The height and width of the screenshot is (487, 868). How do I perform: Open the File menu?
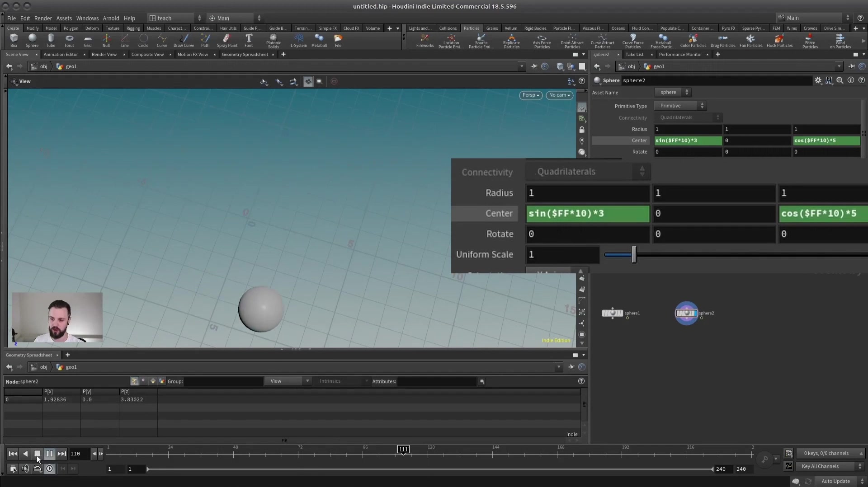[x=11, y=18]
